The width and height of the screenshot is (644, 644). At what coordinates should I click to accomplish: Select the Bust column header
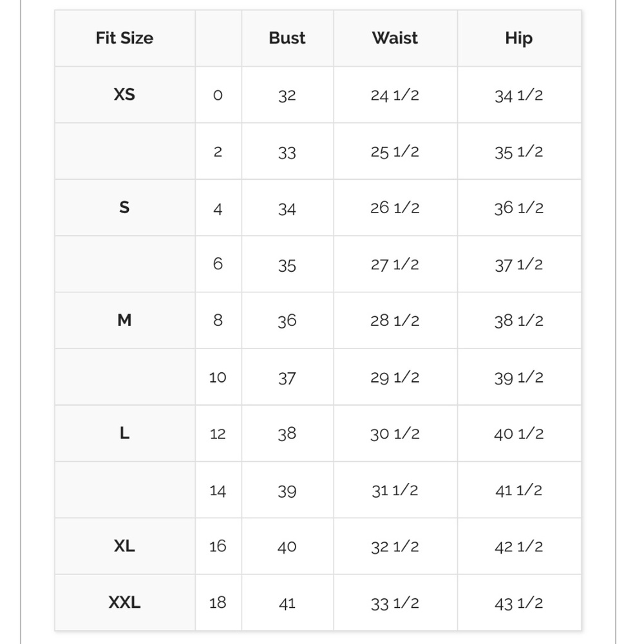pos(287,38)
